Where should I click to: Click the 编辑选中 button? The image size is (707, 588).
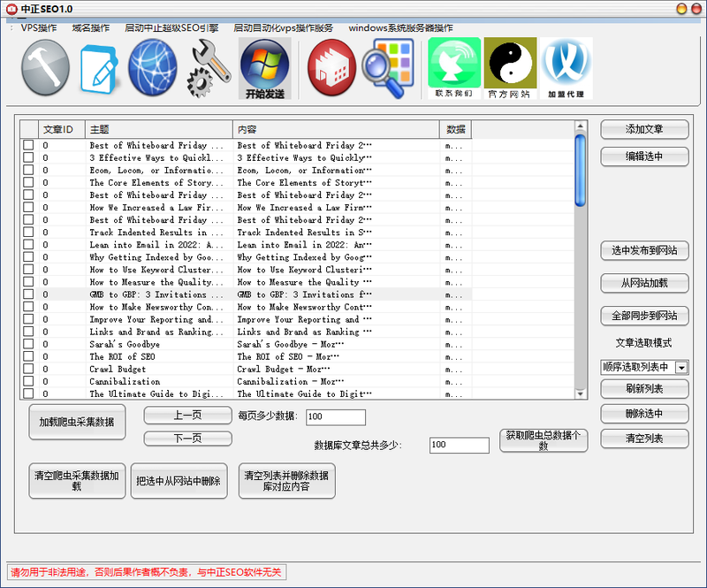644,157
